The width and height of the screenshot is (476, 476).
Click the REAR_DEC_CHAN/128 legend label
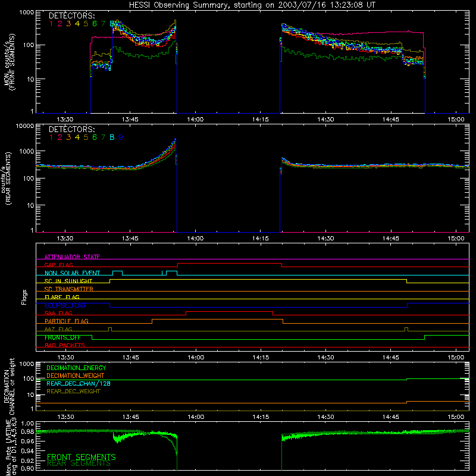click(x=79, y=383)
